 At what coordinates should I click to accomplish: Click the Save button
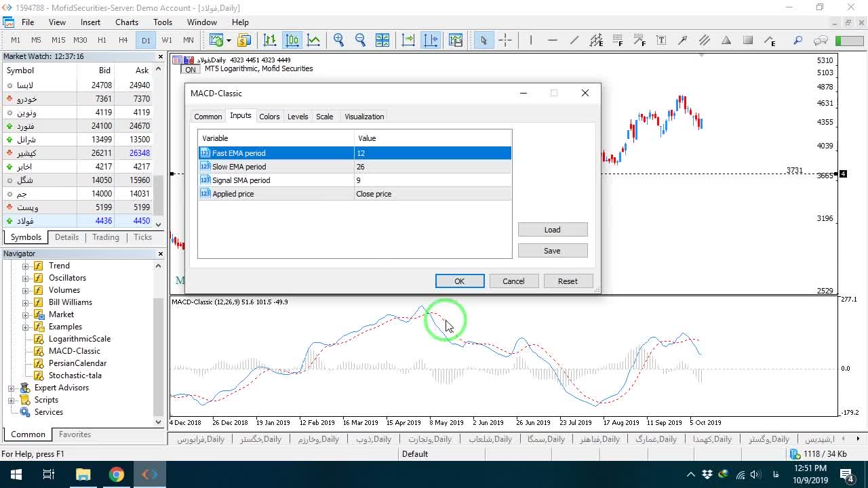pos(553,251)
